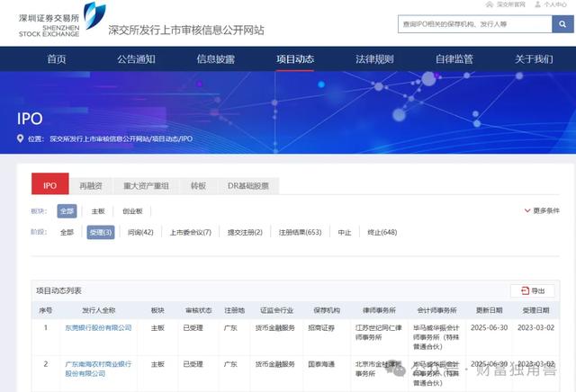
Task: Open the 公告通知 nav item
Action: pyautogui.click(x=136, y=59)
